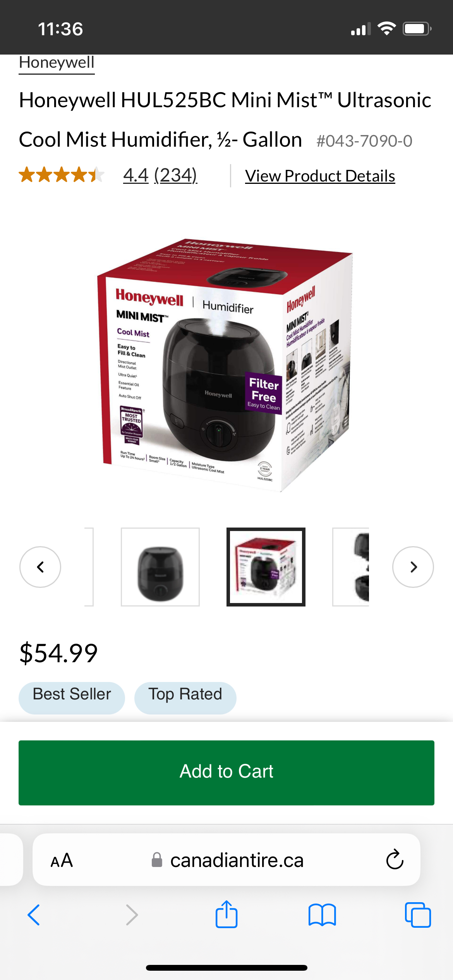Open the 4.4 (234) reviews link
The height and width of the screenshot is (980, 453).
(160, 175)
